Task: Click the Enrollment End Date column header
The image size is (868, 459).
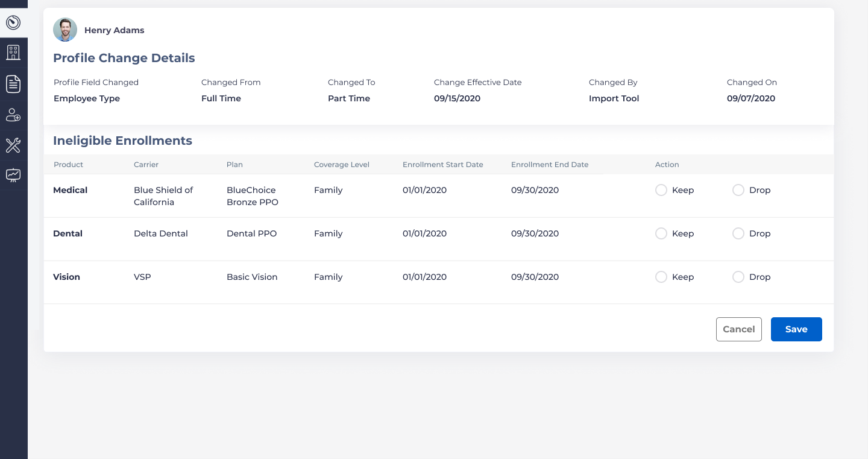Action: [550, 165]
